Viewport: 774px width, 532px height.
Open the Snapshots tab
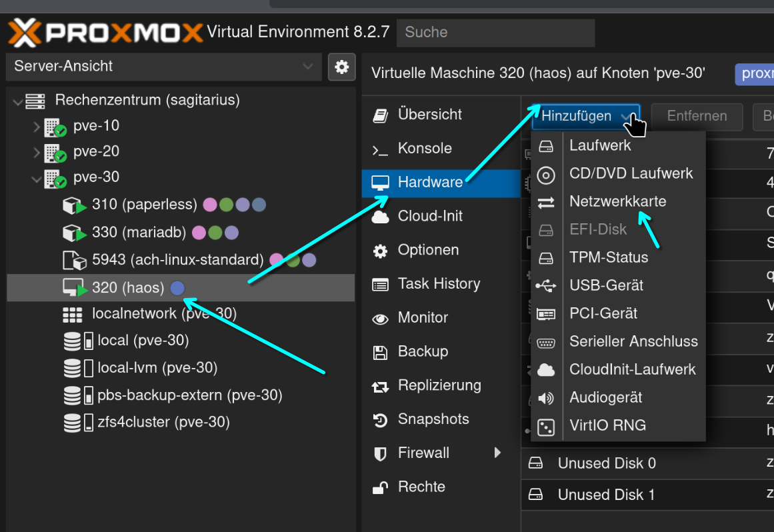441,419
